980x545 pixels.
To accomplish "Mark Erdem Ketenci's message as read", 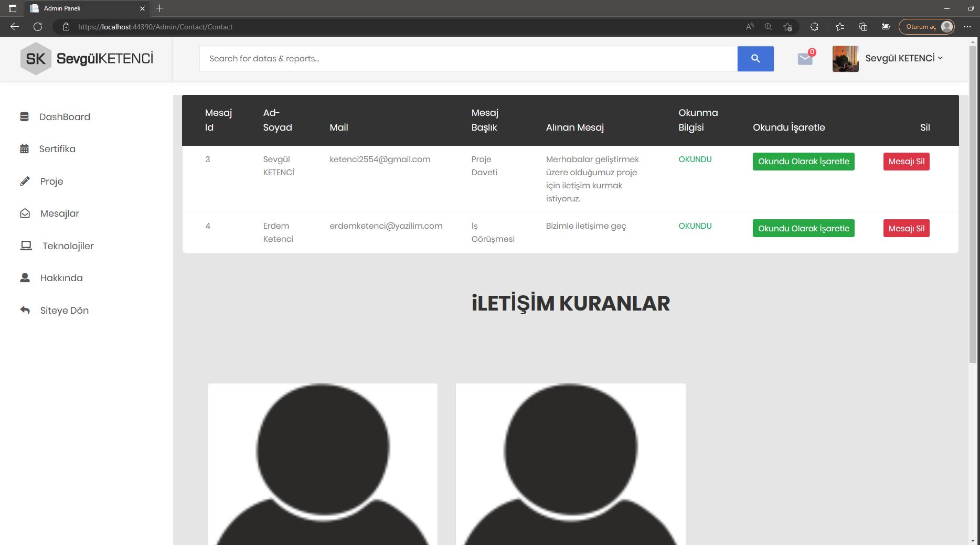I will tap(803, 228).
